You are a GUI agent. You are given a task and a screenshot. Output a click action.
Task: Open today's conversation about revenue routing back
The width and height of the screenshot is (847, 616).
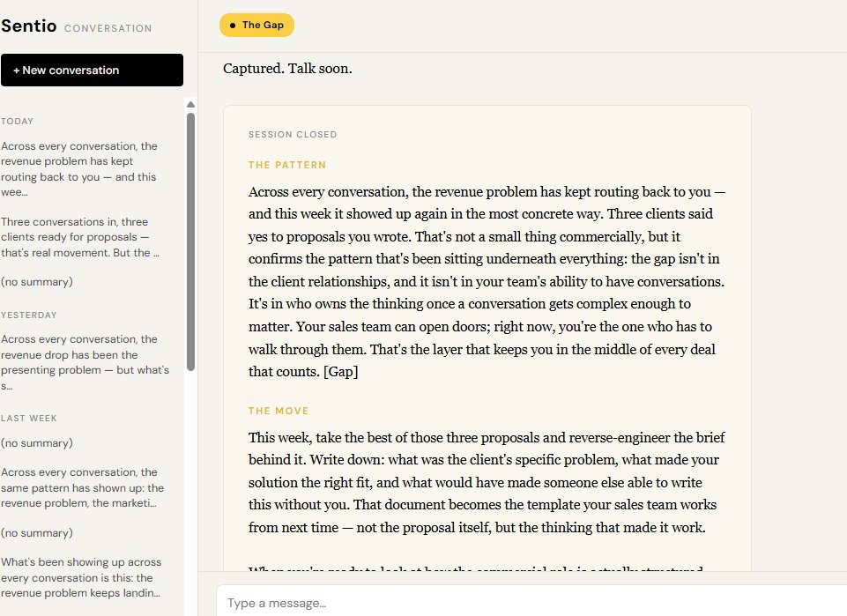(80, 169)
